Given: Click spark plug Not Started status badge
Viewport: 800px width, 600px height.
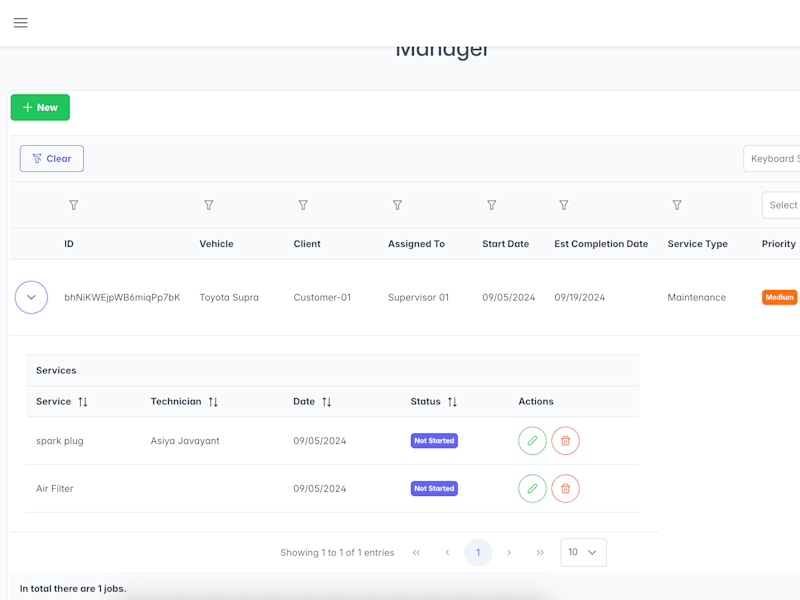Looking at the screenshot, I should point(434,441).
